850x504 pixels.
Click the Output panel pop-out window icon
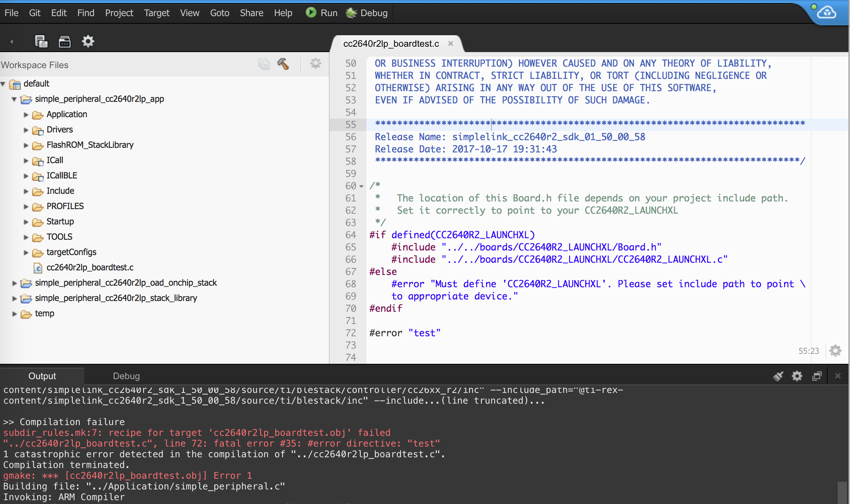[817, 376]
